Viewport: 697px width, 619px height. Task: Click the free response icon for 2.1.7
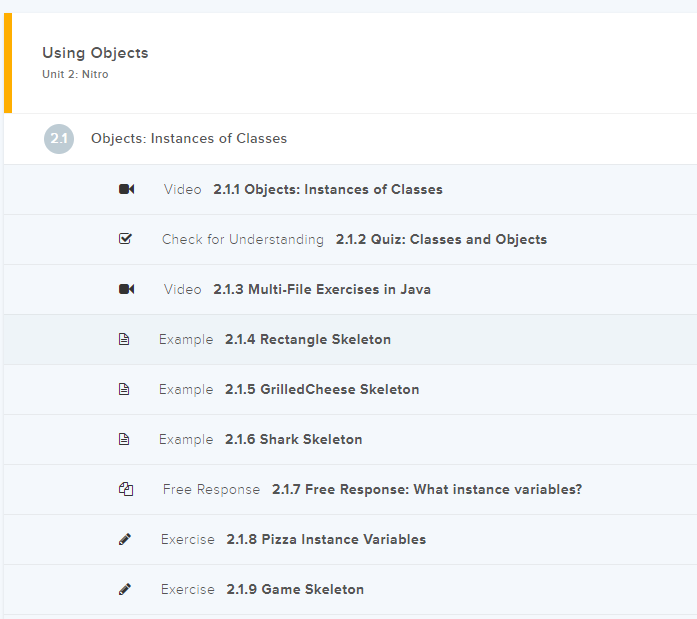point(125,489)
